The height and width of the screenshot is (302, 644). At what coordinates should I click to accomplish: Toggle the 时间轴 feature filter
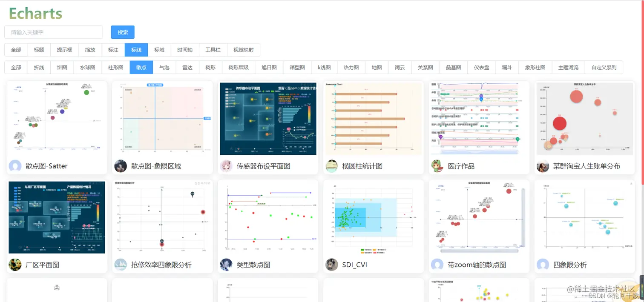tap(185, 50)
